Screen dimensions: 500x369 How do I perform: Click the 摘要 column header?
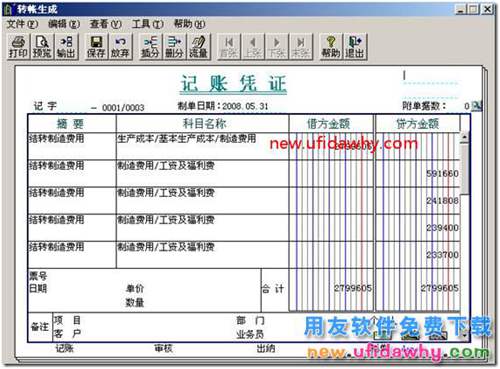click(72, 124)
